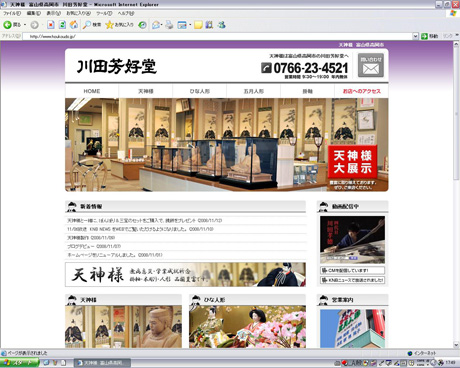Open the お気に入り menu in the menu bar
Viewport: 460px width, 368px height.
tap(78, 13)
